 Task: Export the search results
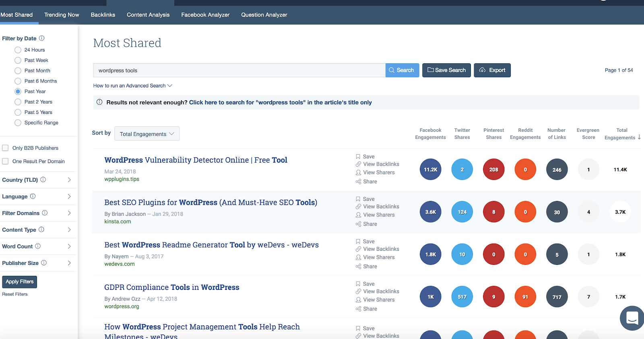[492, 70]
